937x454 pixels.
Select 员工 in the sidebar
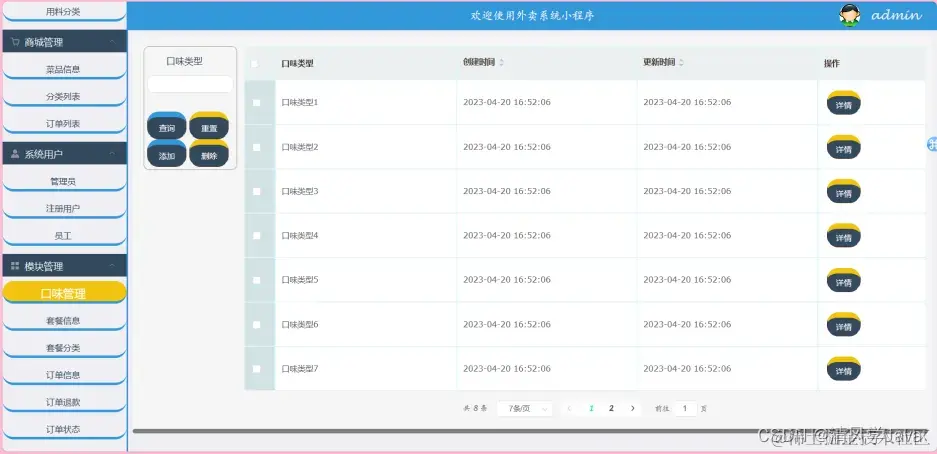click(x=64, y=236)
